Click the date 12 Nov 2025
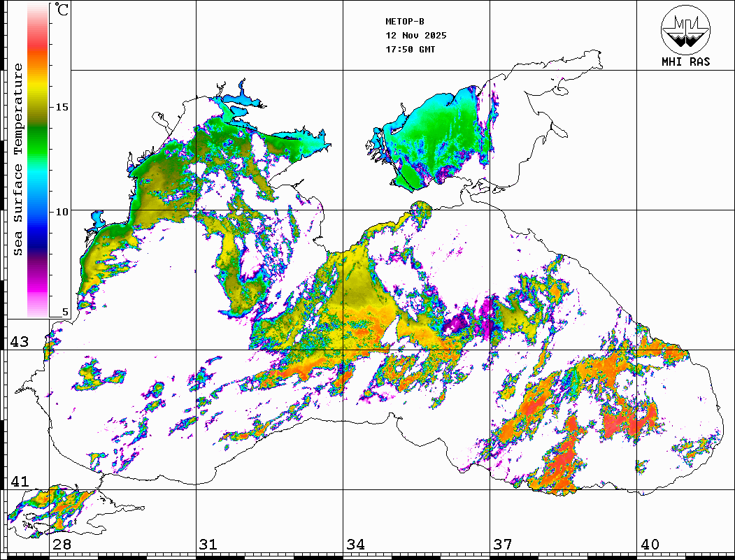Screen dimensions: 735x560 click(x=416, y=35)
